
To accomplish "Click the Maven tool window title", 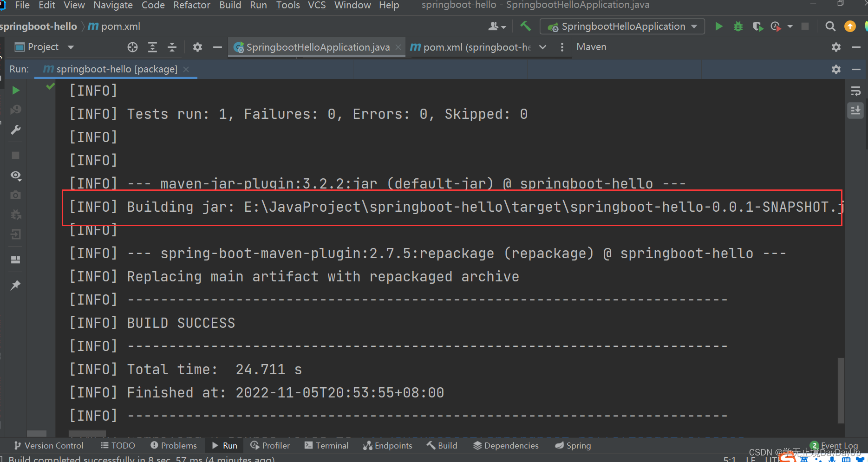I will (591, 47).
